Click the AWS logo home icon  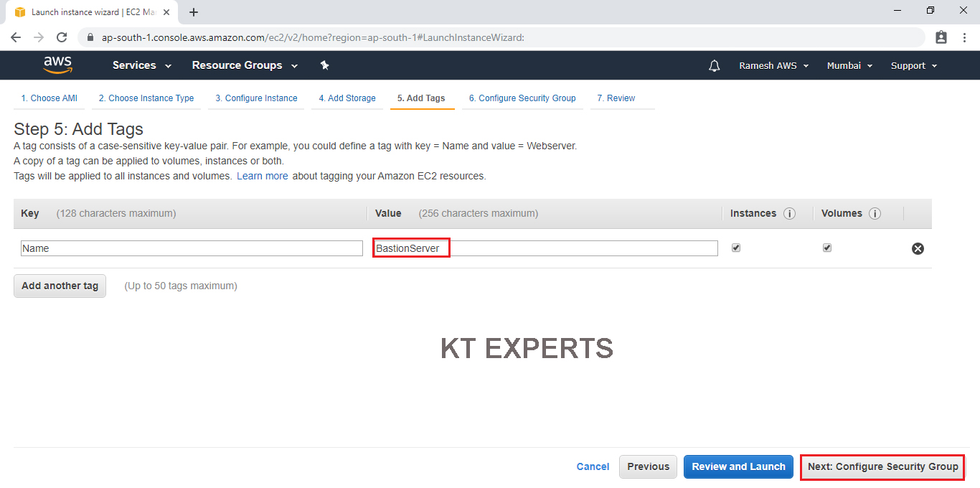57,65
